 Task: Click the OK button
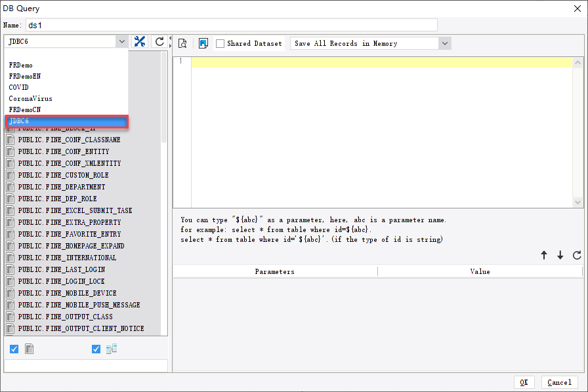point(524,382)
